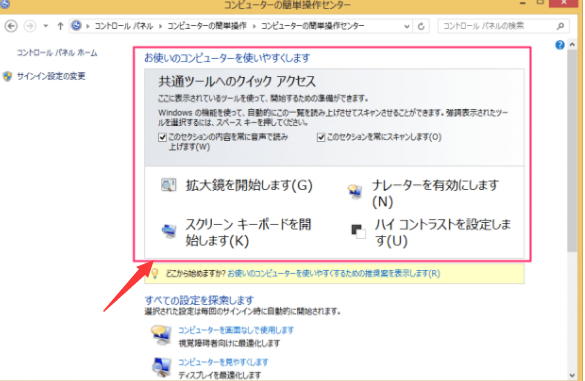Click the scrollbar down arrow
The image size is (585, 381).
pyautogui.click(x=572, y=375)
